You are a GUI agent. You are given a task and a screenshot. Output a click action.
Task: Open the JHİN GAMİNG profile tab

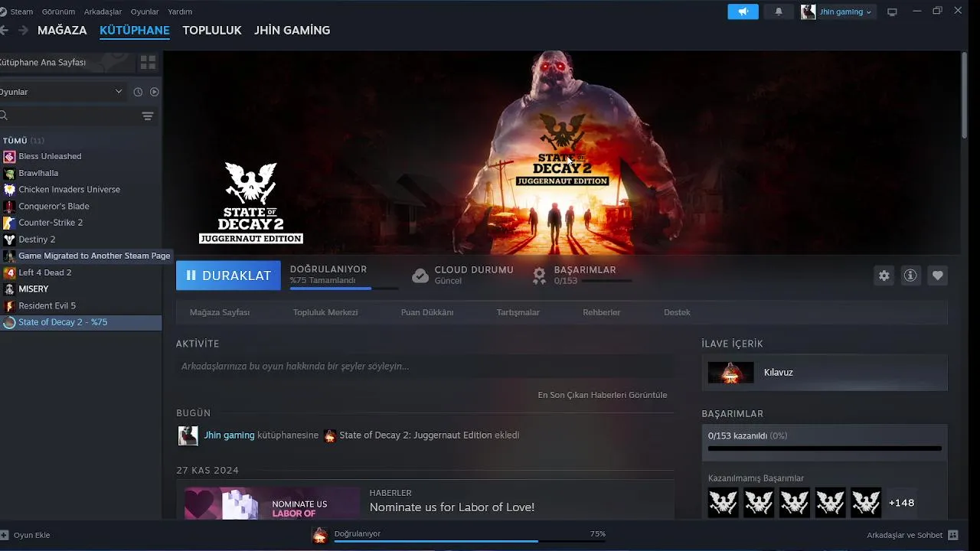coord(292,30)
